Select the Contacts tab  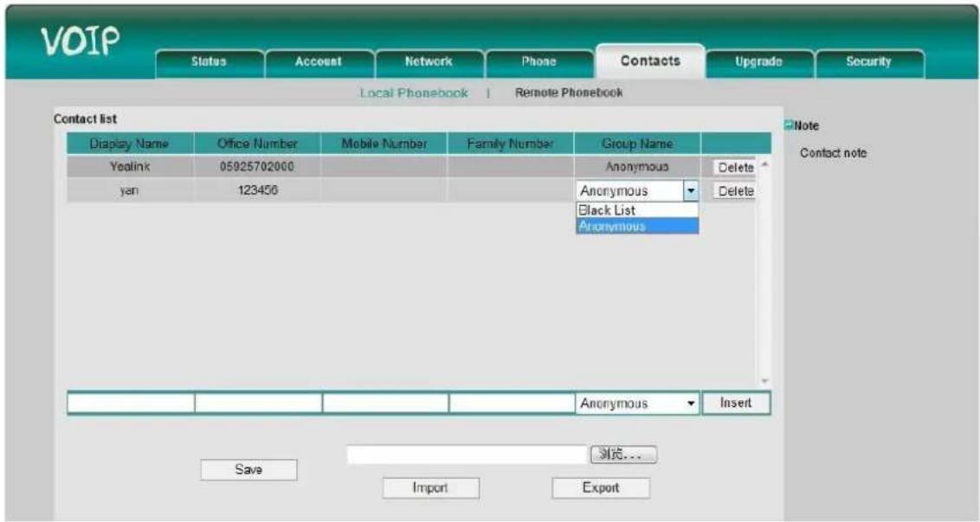(650, 61)
